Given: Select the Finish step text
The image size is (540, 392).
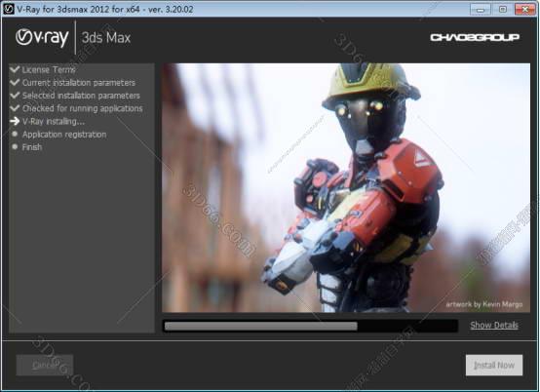Looking at the screenshot, I should click(x=32, y=147).
